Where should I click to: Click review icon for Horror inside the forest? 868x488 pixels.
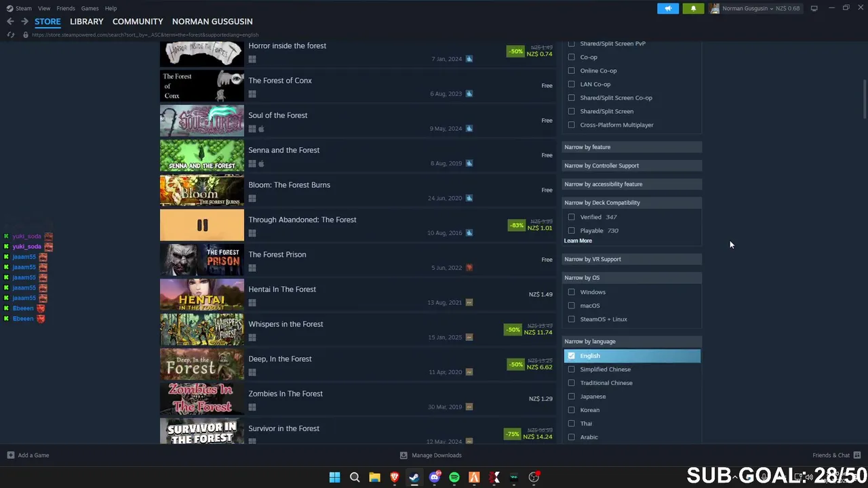tap(469, 59)
